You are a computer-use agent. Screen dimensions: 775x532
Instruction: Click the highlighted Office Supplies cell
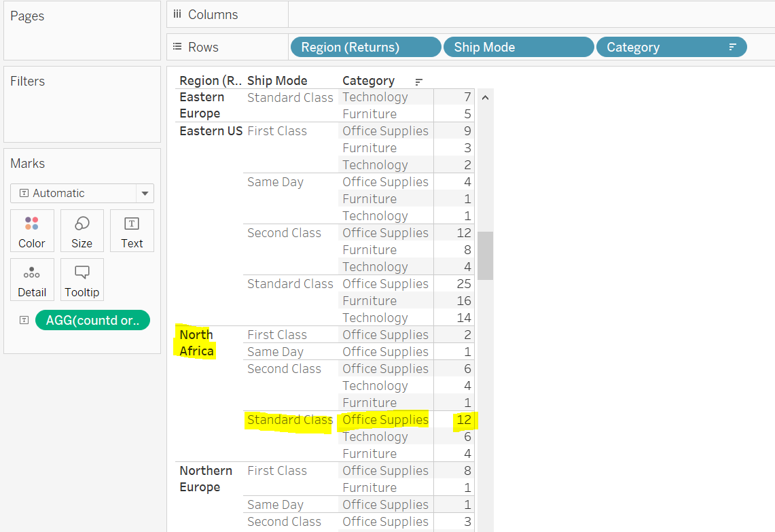[385, 419]
